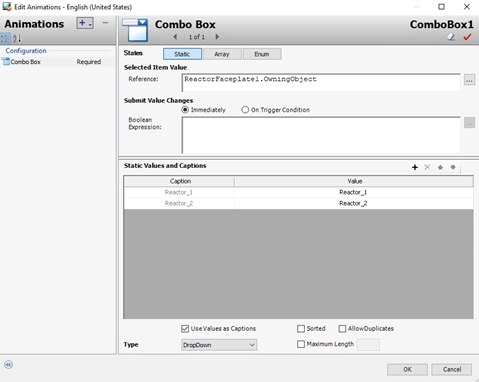Collapse the animations pane chevron

[8, 364]
